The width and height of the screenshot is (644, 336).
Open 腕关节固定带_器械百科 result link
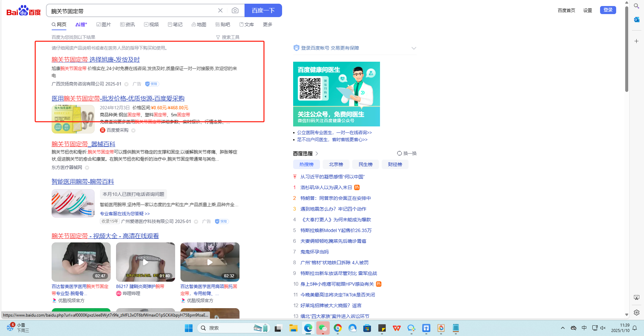84,144
